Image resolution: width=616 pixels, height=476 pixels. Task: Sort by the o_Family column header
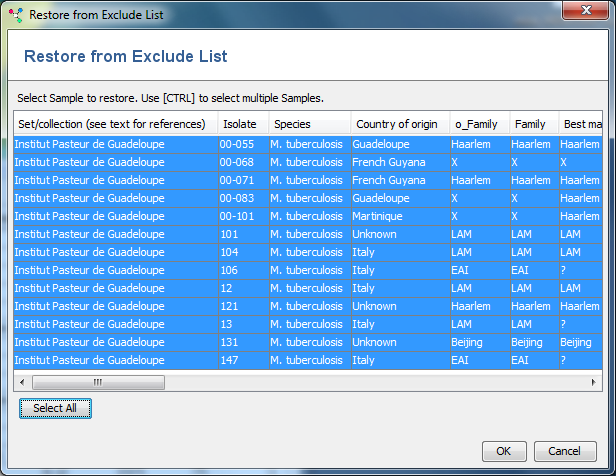(476, 124)
